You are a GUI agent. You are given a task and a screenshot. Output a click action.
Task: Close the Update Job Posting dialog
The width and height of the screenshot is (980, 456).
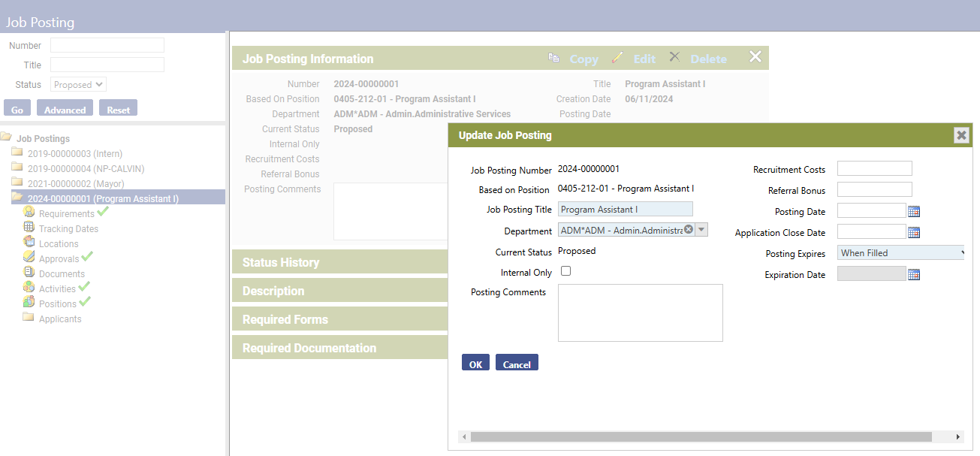[961, 135]
